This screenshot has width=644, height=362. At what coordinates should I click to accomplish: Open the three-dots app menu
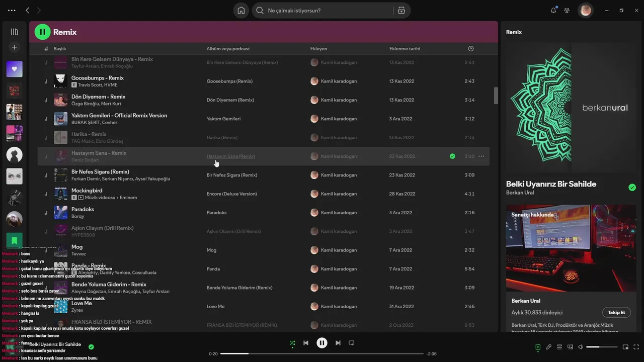(12, 10)
